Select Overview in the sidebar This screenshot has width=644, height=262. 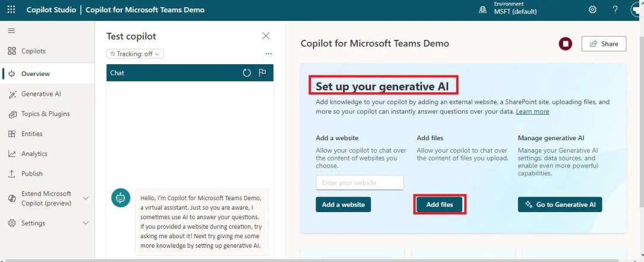(x=35, y=74)
